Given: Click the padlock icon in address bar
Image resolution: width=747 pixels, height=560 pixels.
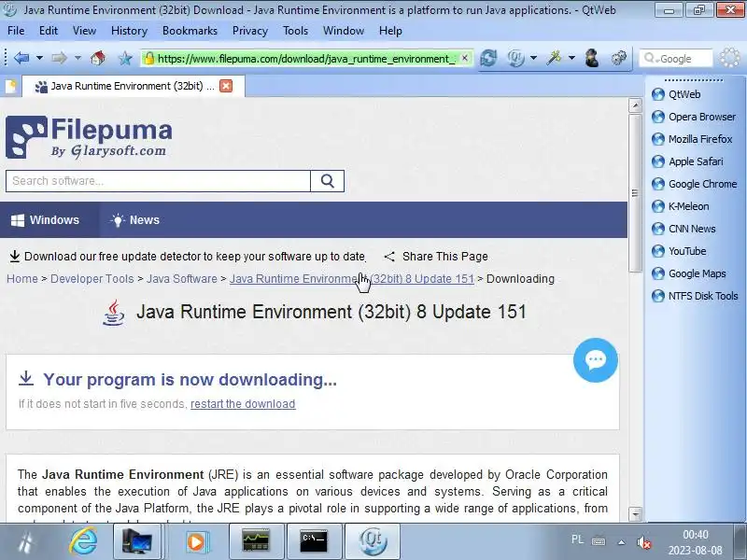Looking at the screenshot, I should pos(149,59).
